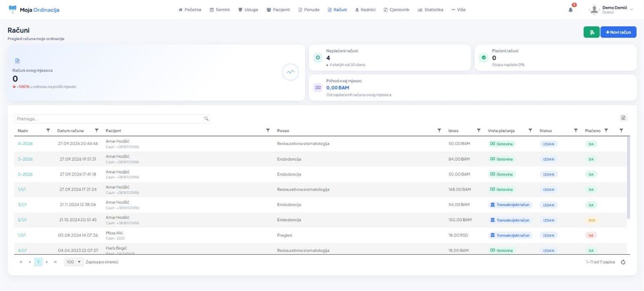The image size is (644, 291).
Task: Open the filter for the Iznos column
Action: click(x=478, y=130)
